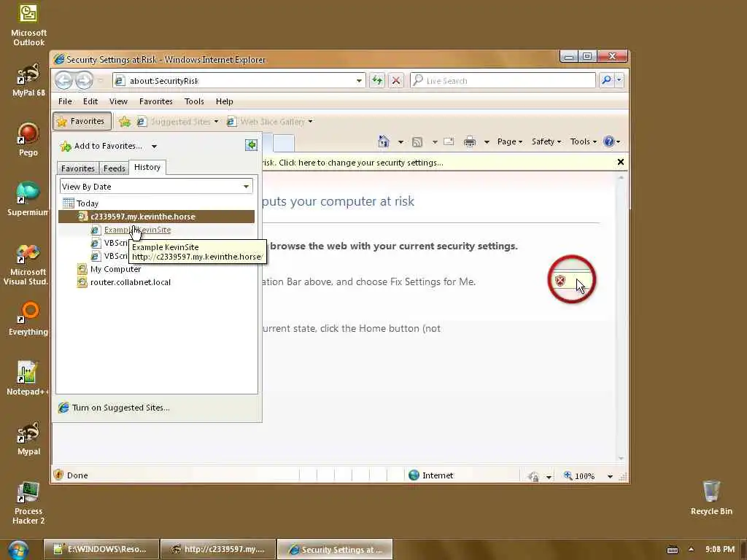Viewport: 747px width, 560px height.
Task: Open the View menu
Action: (x=118, y=101)
